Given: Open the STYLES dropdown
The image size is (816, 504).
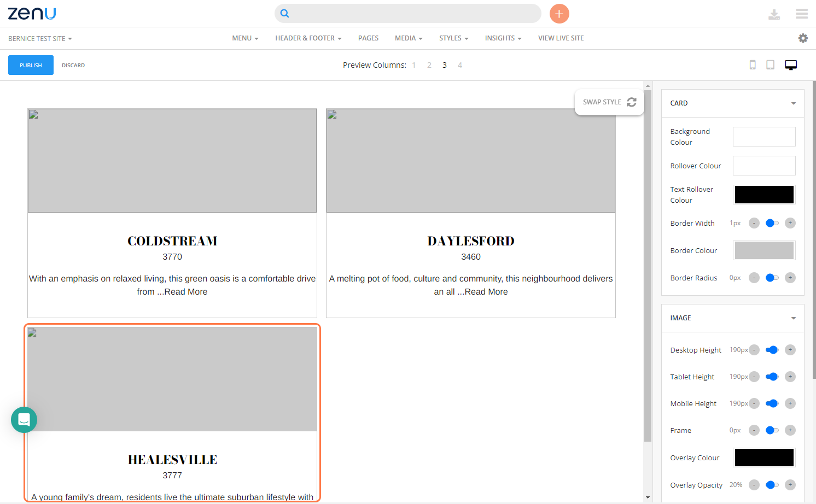Looking at the screenshot, I should pyautogui.click(x=454, y=38).
